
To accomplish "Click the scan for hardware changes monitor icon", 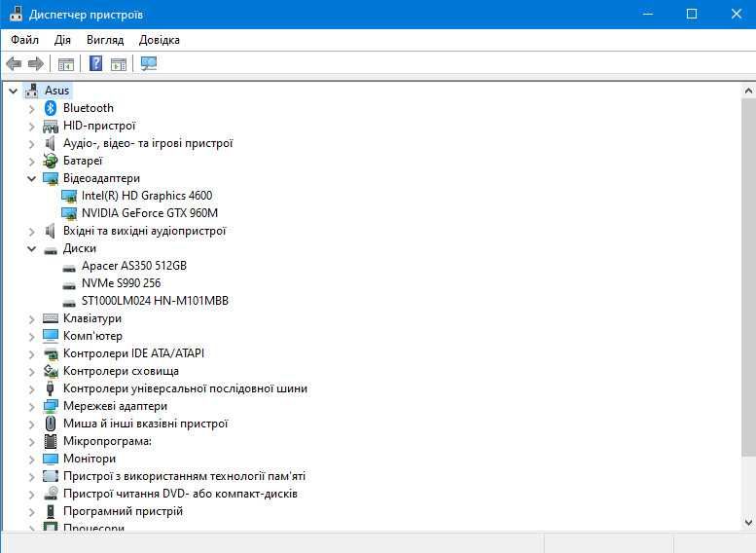I will point(149,63).
